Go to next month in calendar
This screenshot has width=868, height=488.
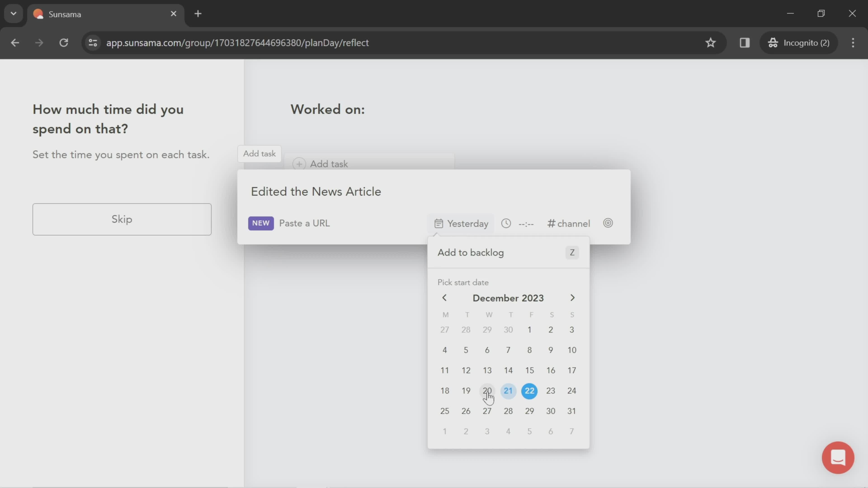click(x=572, y=298)
